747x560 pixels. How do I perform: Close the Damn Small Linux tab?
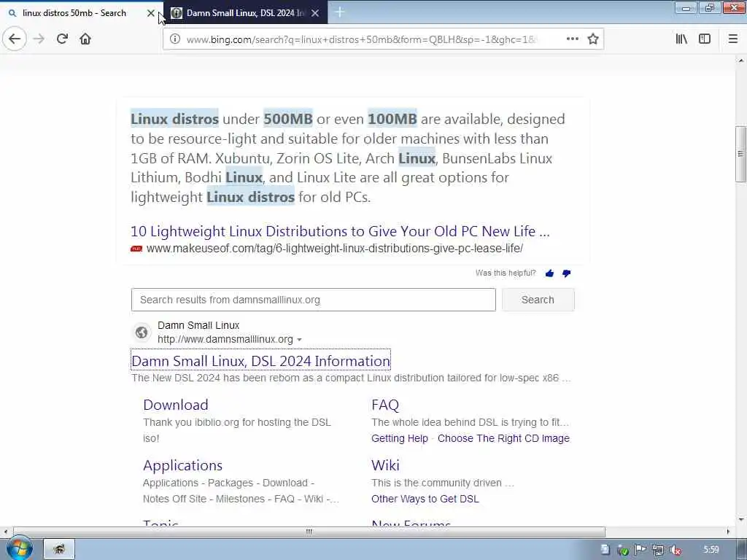[315, 13]
